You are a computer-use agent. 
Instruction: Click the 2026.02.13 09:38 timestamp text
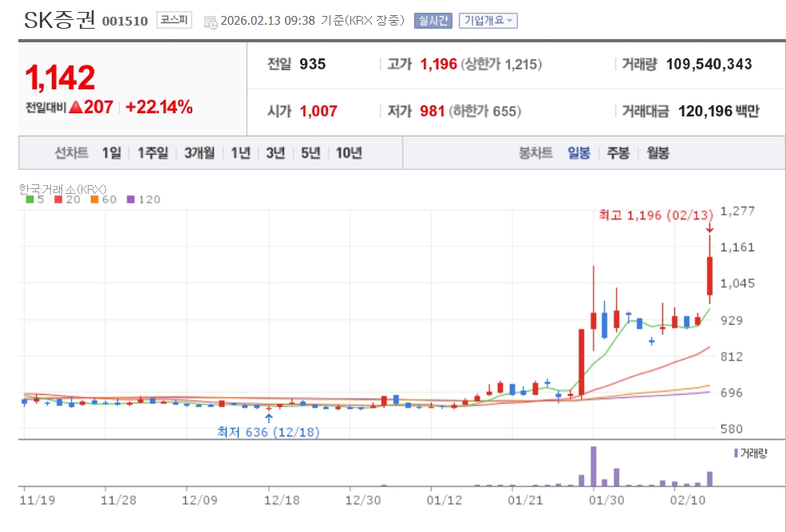[x=267, y=21]
